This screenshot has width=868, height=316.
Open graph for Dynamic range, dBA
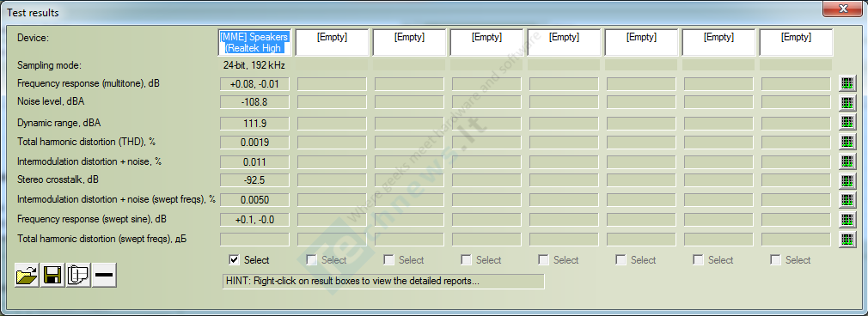coord(847,122)
